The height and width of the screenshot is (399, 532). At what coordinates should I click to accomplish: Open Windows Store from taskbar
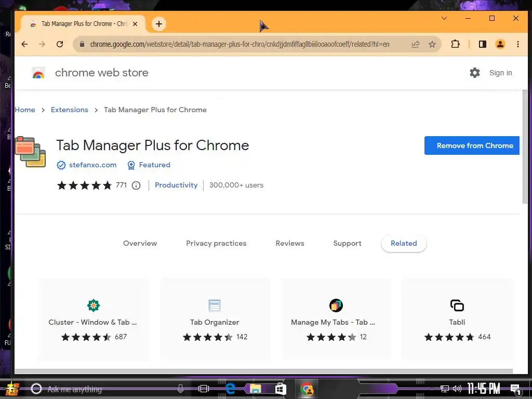pyautogui.click(x=281, y=389)
